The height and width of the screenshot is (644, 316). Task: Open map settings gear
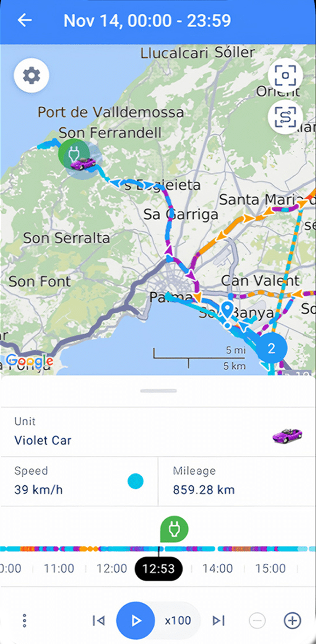[x=31, y=76]
